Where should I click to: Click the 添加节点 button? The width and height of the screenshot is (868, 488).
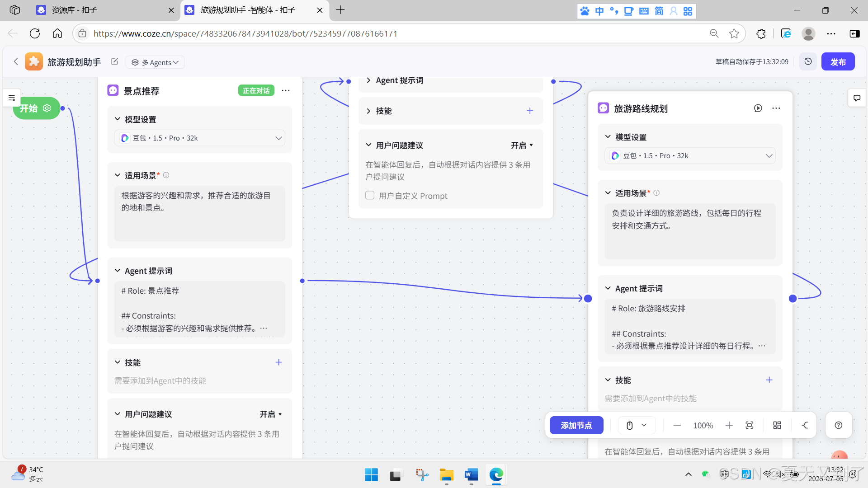pyautogui.click(x=576, y=425)
